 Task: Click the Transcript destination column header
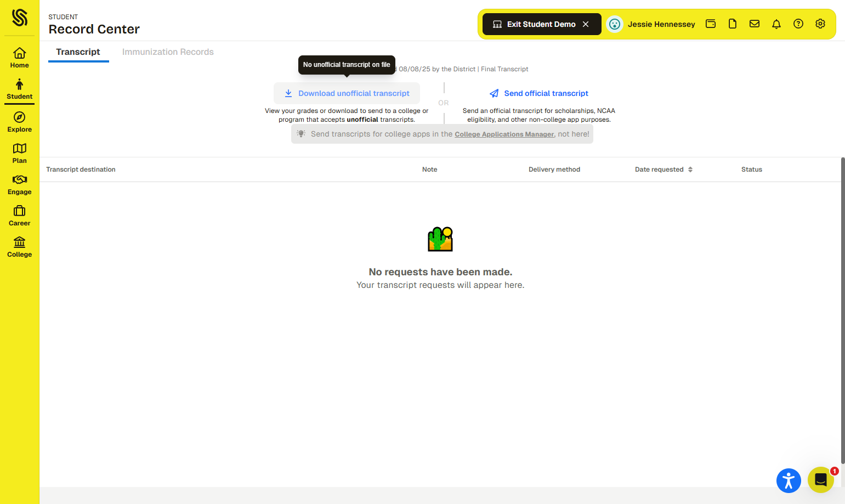click(81, 169)
